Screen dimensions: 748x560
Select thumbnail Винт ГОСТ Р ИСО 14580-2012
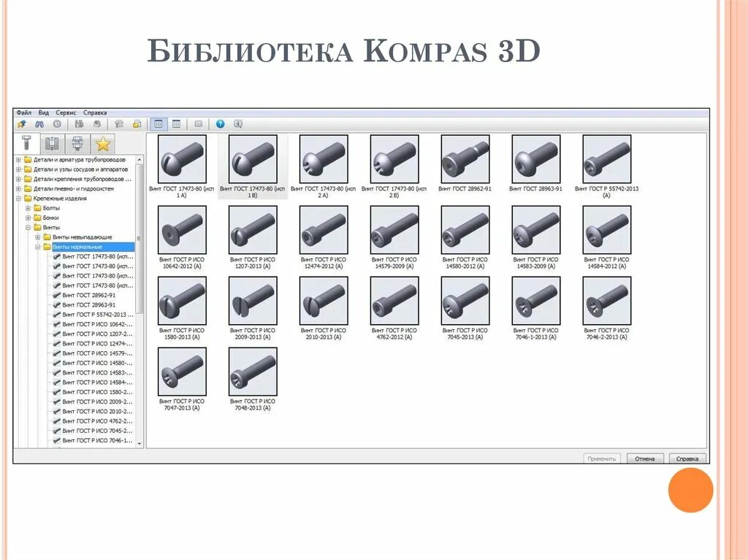pos(465,230)
